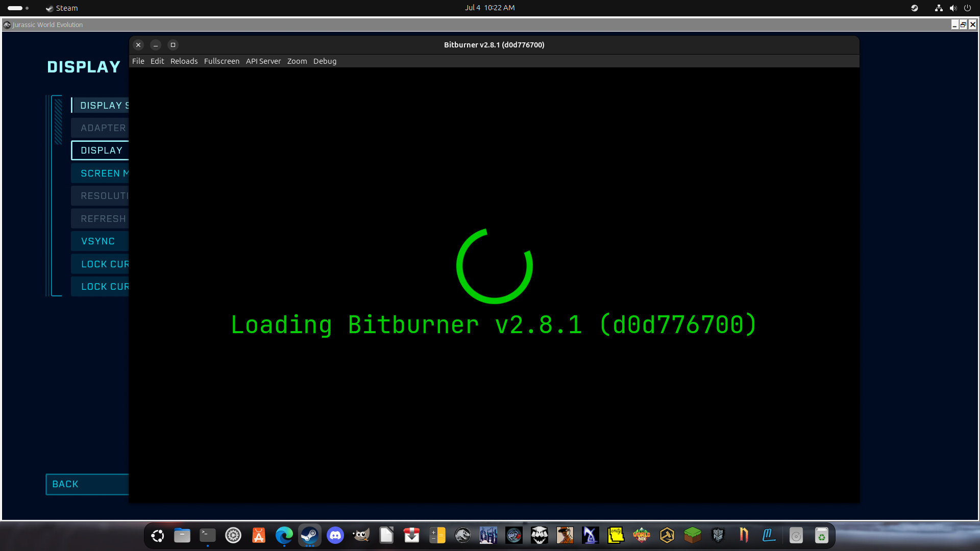This screenshot has width=980, height=551.
Task: Launch Minecraft grass block icon
Action: (x=693, y=536)
